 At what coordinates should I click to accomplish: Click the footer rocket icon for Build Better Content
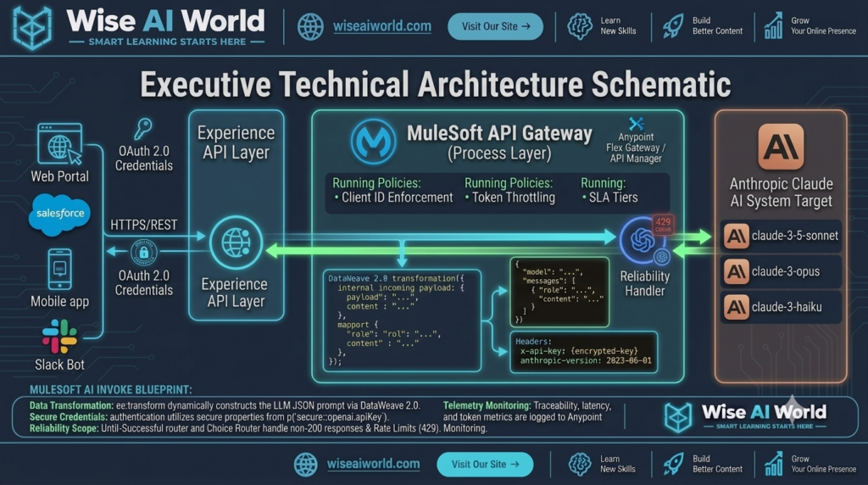coord(672,464)
